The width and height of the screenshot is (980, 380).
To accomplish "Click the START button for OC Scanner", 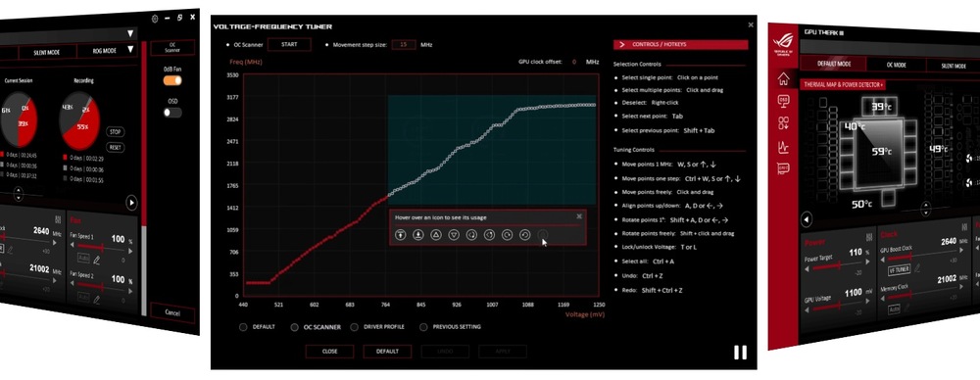I will point(289,44).
